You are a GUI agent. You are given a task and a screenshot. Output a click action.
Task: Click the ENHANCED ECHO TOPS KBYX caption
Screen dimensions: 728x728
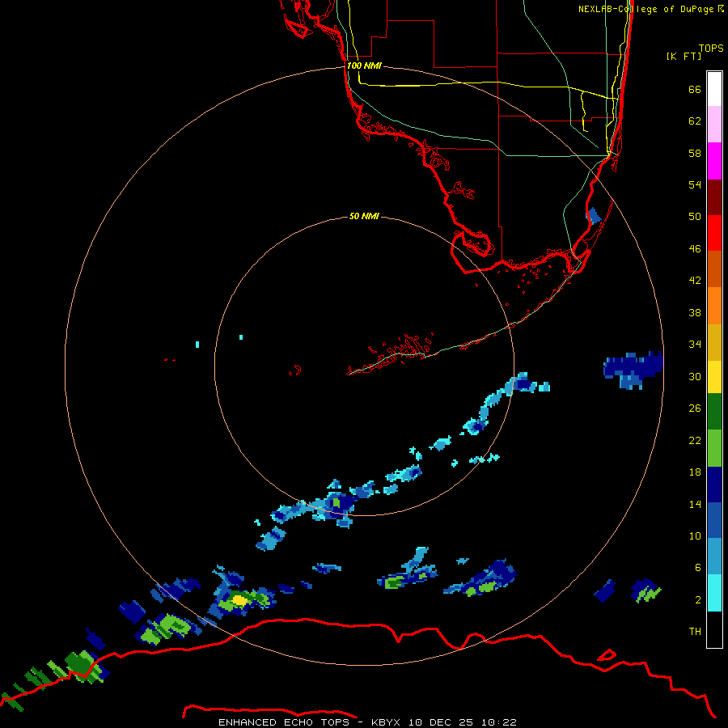click(x=367, y=722)
